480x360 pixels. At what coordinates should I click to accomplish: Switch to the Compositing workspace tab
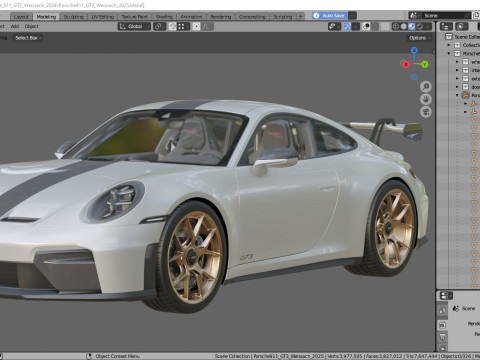[x=252, y=16]
